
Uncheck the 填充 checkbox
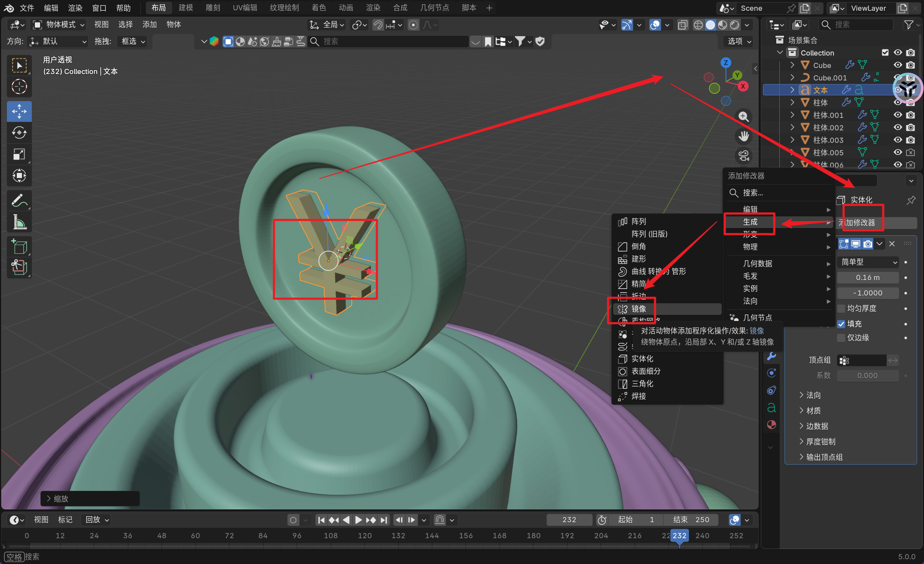(841, 324)
